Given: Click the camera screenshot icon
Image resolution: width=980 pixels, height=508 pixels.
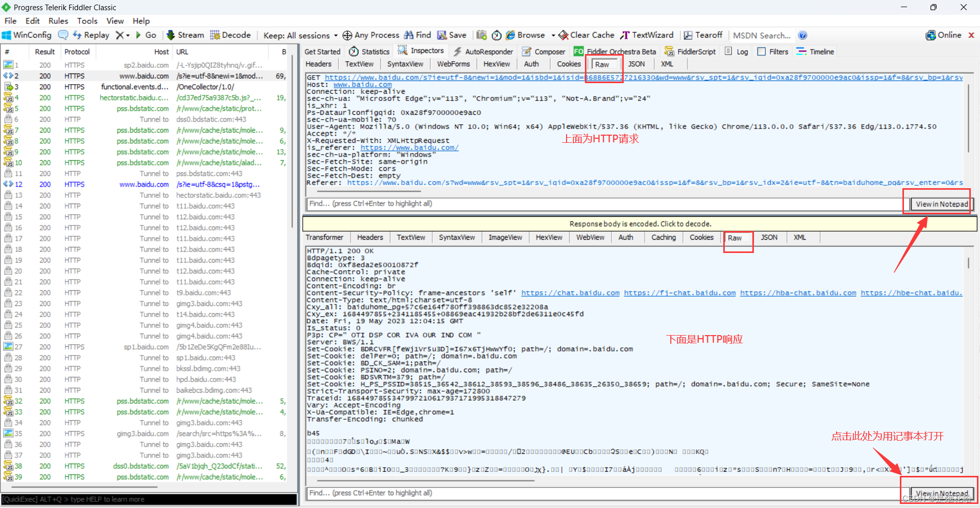Looking at the screenshot, I should pyautogui.click(x=481, y=35).
